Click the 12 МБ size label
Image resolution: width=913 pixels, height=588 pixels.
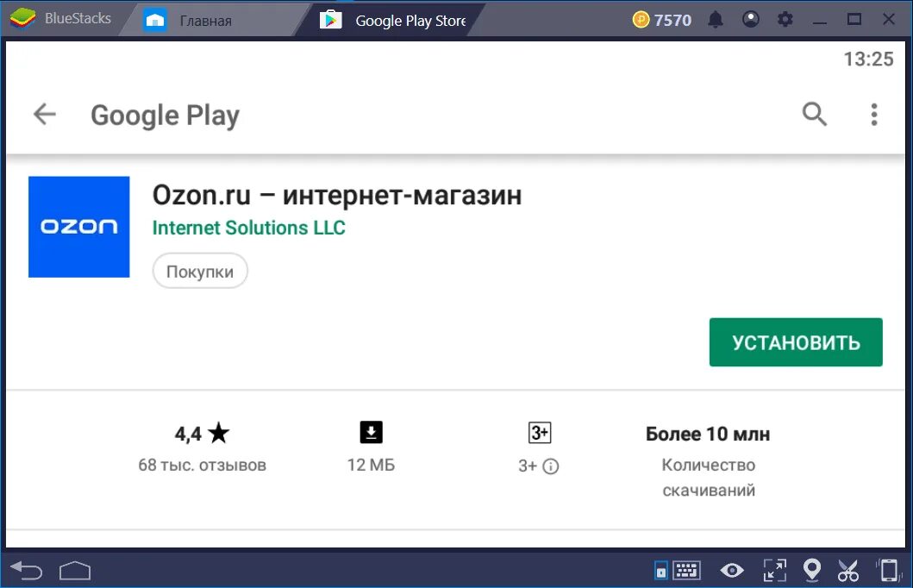371,466
